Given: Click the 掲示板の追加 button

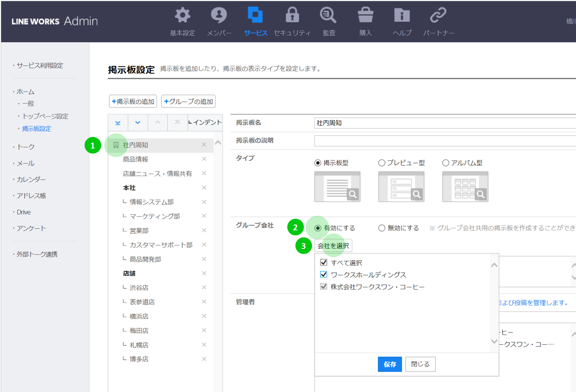Looking at the screenshot, I should 133,102.
